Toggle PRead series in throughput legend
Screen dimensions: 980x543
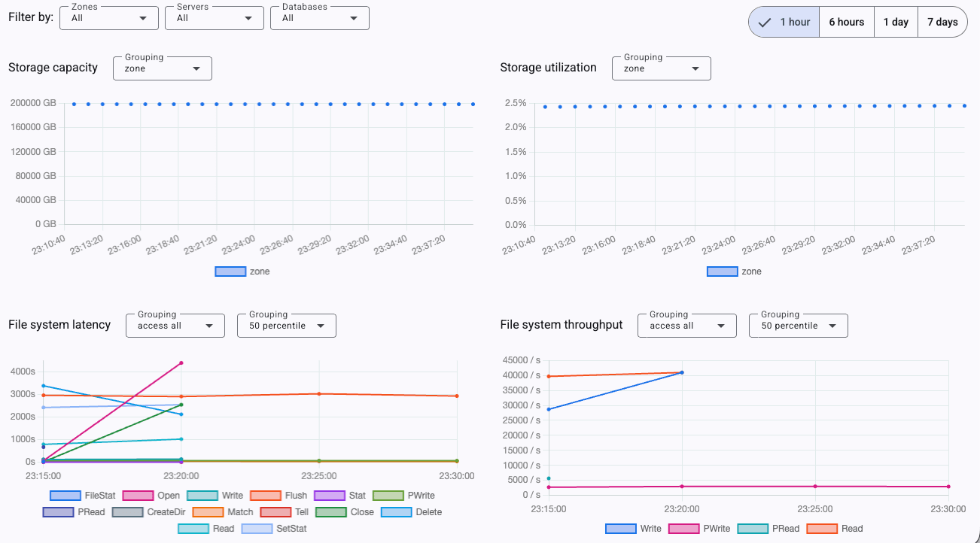[752, 529]
